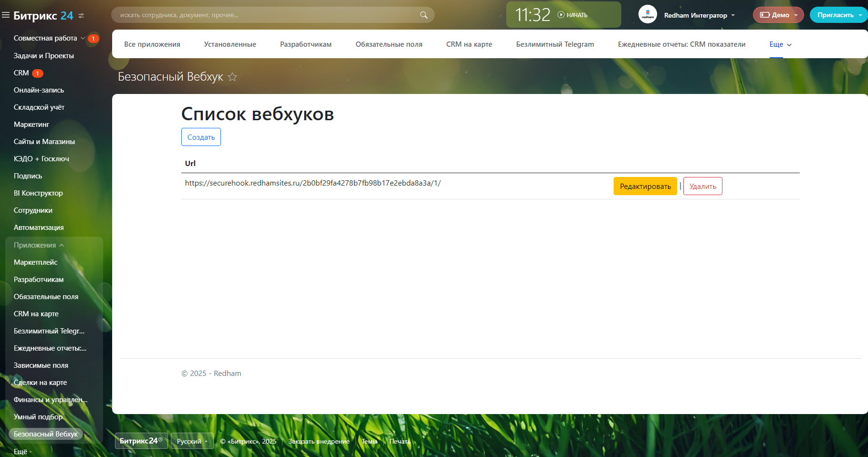This screenshot has height=457, width=868.
Task: Open the Демо plan dropdown
Action: coord(778,15)
